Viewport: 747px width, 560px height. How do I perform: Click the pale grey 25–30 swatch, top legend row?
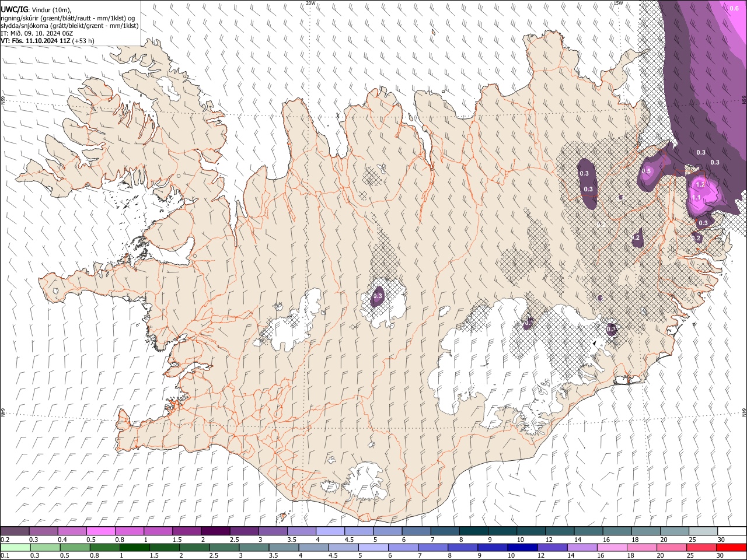[703, 531]
